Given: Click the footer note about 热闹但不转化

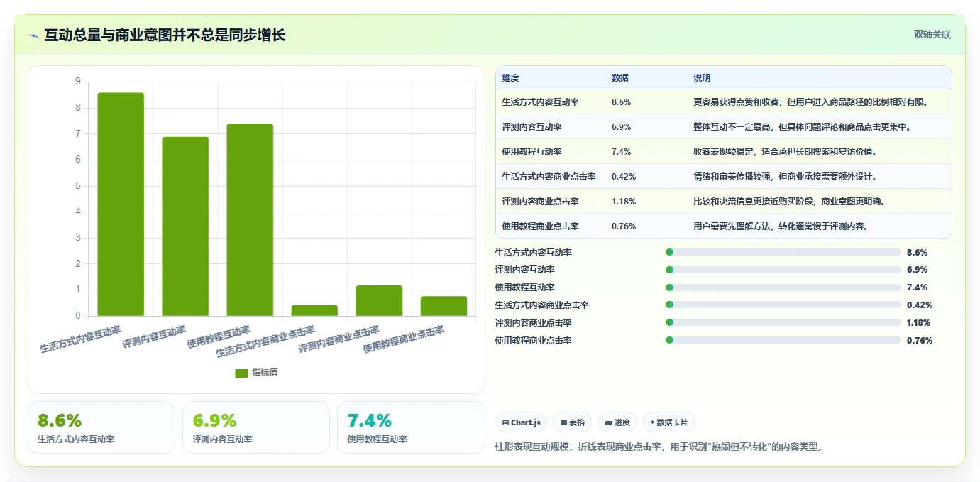Looking at the screenshot, I should [659, 447].
